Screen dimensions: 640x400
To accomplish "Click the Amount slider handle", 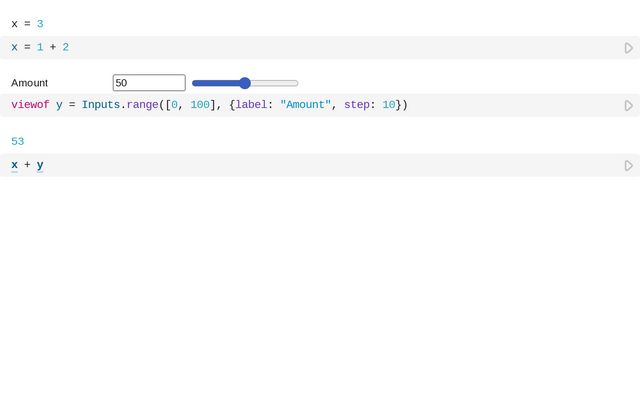I will (x=245, y=83).
